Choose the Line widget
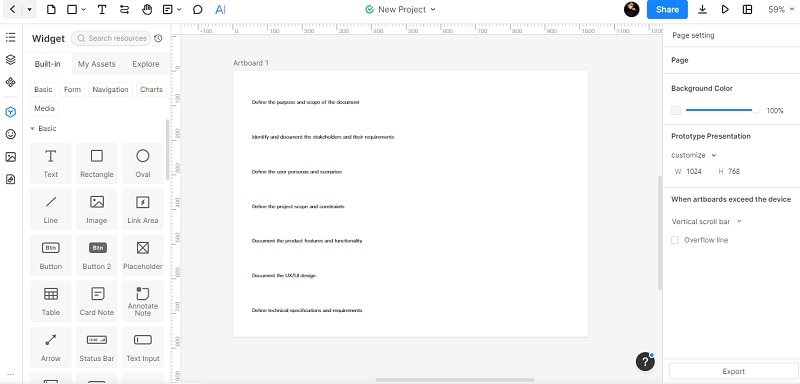Image resolution: width=800 pixels, height=384 pixels. click(x=51, y=209)
